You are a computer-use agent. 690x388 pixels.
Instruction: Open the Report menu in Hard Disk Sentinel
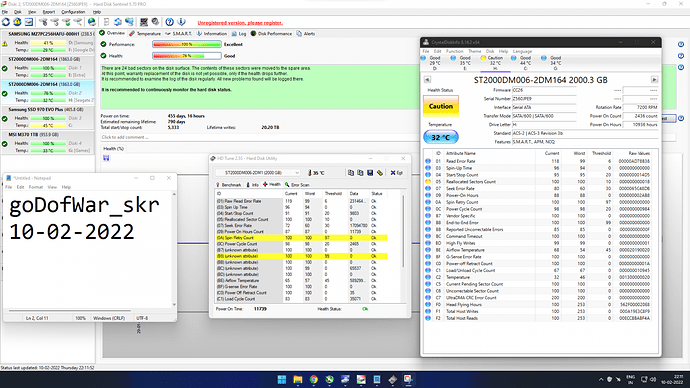48,12
